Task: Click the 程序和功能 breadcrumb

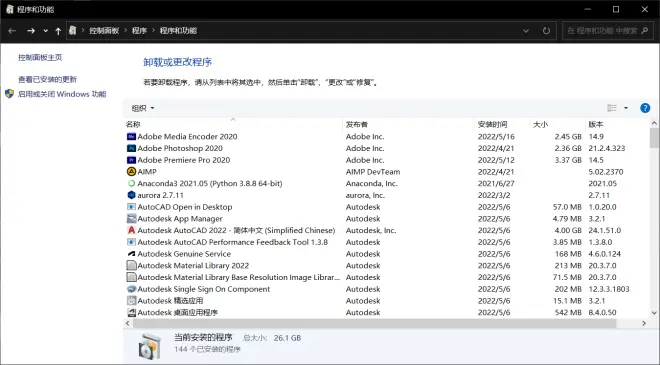Action: 178,30
